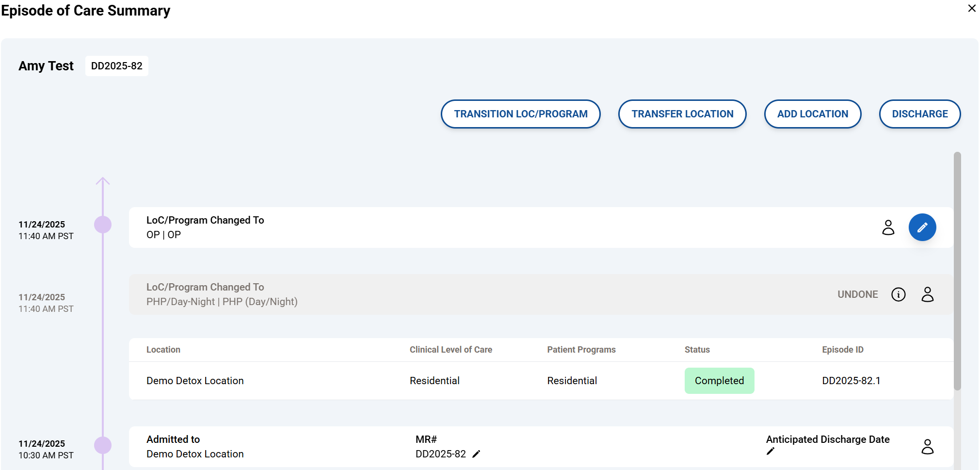Click the Transition LOC/Program button

point(520,114)
